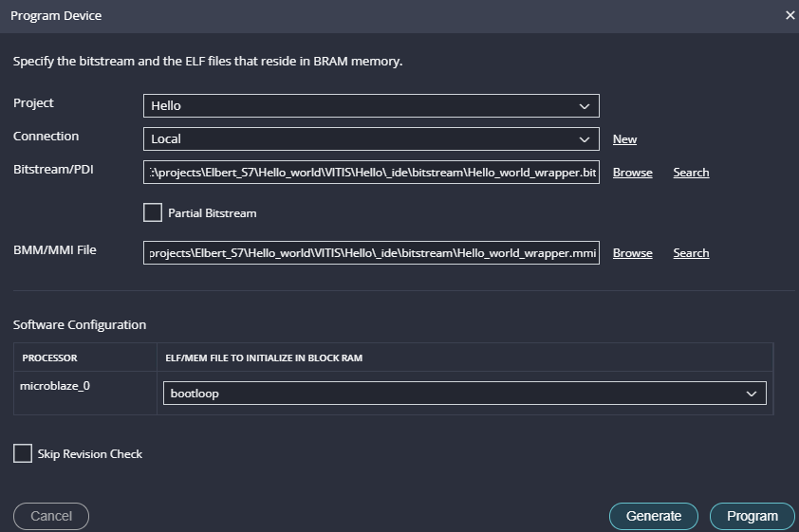Browse for a Bitstream/PDI file
This screenshot has height=532, width=799.
[632, 173]
